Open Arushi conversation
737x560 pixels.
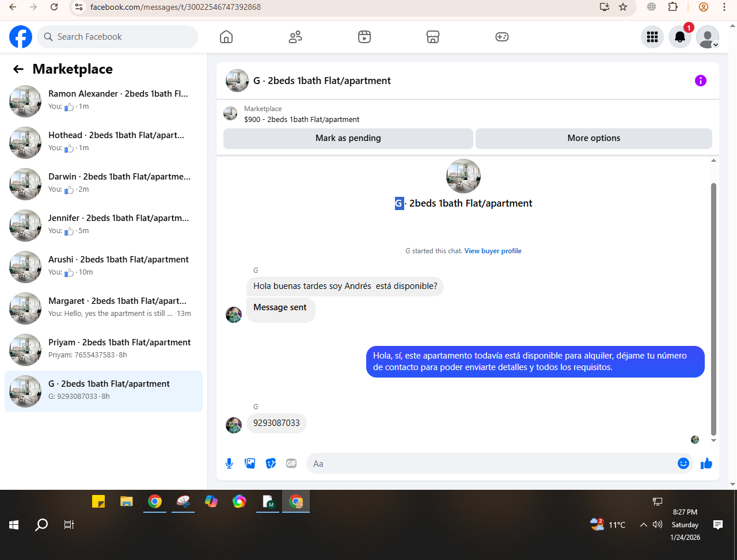point(104,267)
